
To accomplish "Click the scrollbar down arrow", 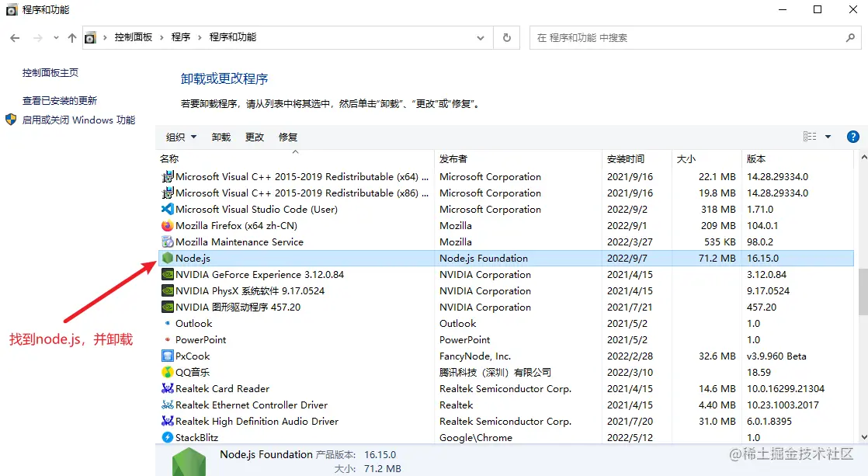I will 863,437.
